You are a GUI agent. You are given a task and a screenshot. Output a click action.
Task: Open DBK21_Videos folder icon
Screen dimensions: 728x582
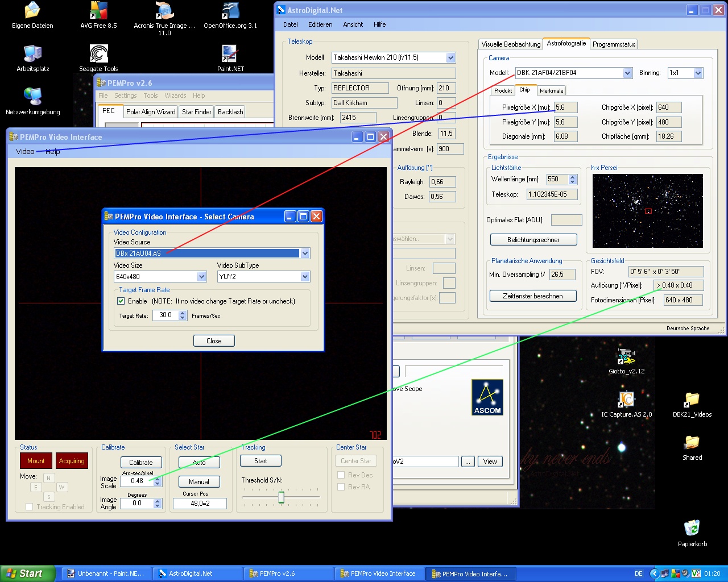click(692, 404)
